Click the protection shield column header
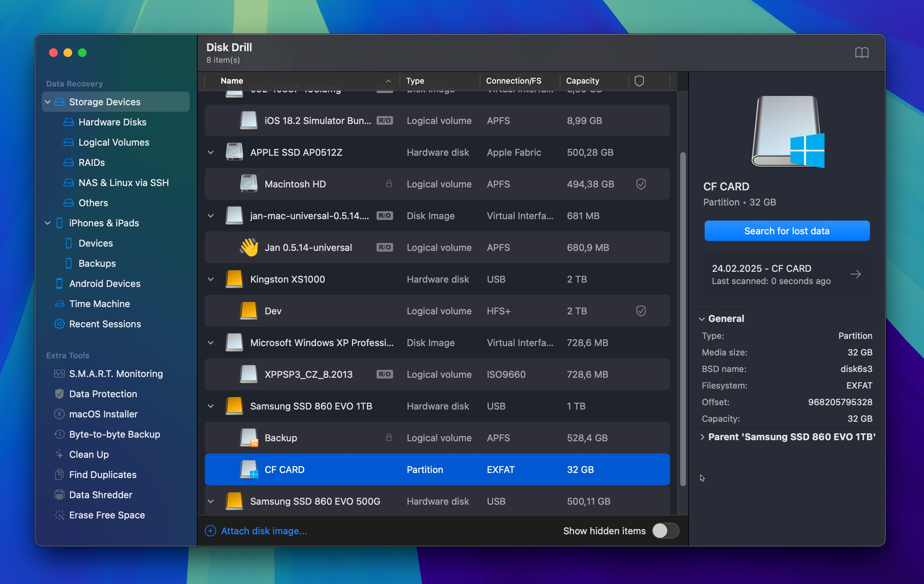Viewport: 924px width, 584px height. 639,81
